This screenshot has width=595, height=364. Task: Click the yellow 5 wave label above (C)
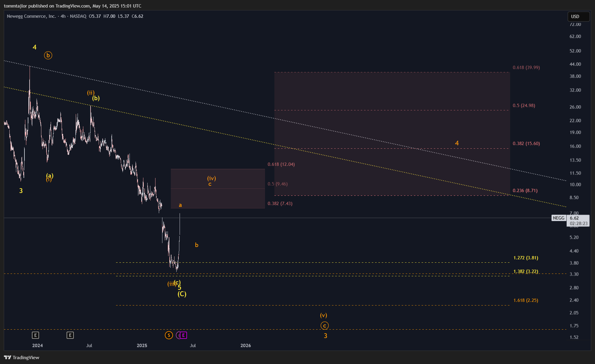[x=179, y=288]
